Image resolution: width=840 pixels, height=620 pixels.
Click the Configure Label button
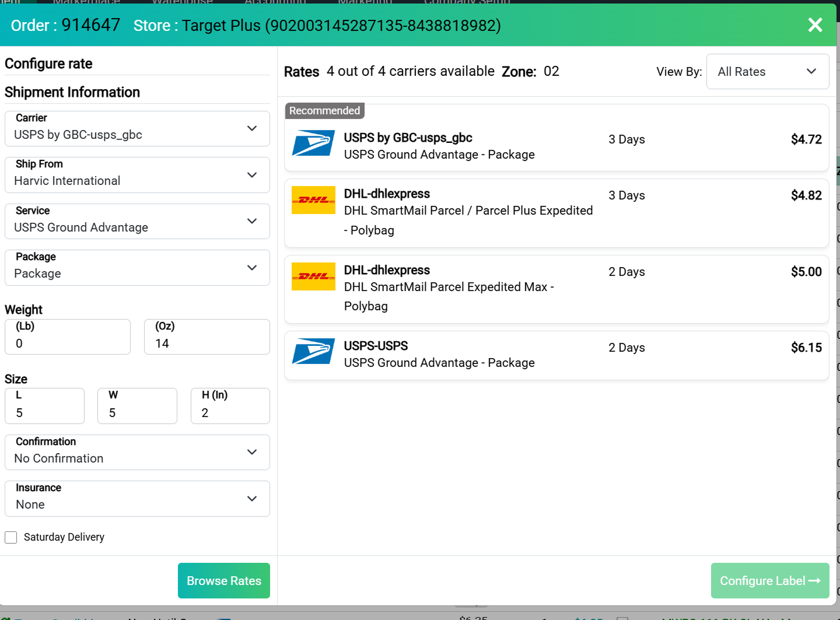coord(769,580)
